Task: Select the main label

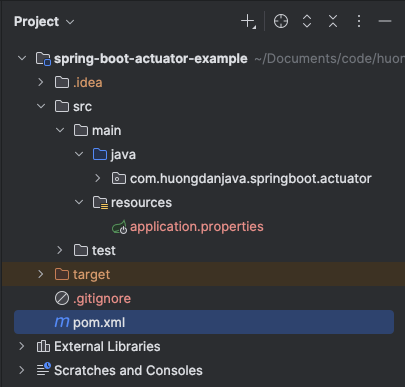Action: click(107, 131)
